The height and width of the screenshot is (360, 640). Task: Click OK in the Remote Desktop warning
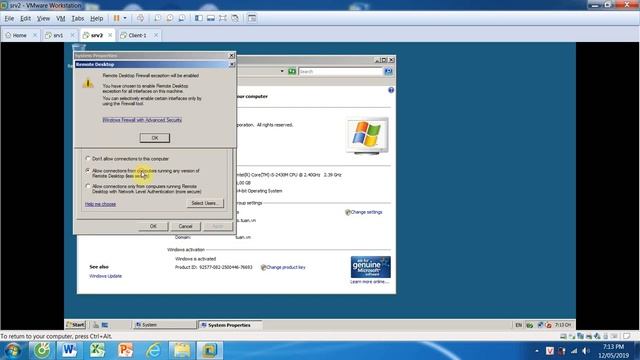coord(155,138)
